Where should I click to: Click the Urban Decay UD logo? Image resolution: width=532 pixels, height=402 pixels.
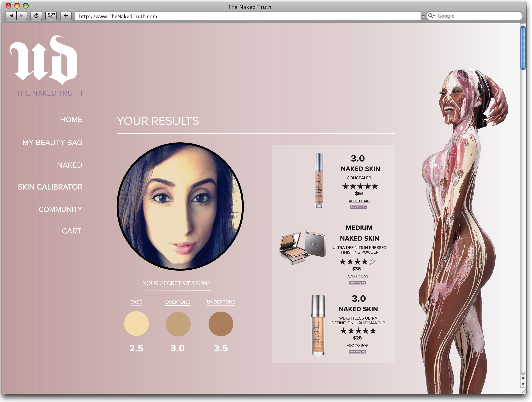[44, 60]
